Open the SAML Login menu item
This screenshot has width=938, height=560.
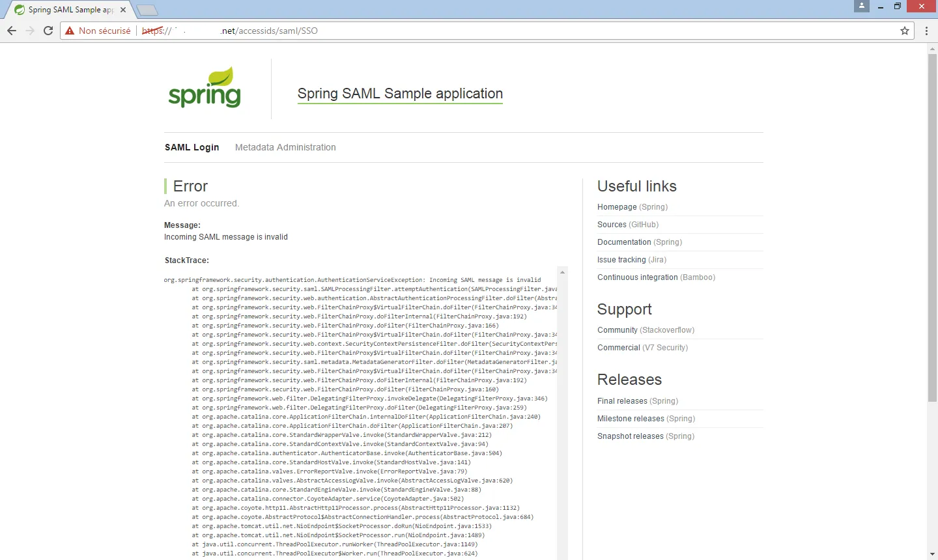[192, 147]
